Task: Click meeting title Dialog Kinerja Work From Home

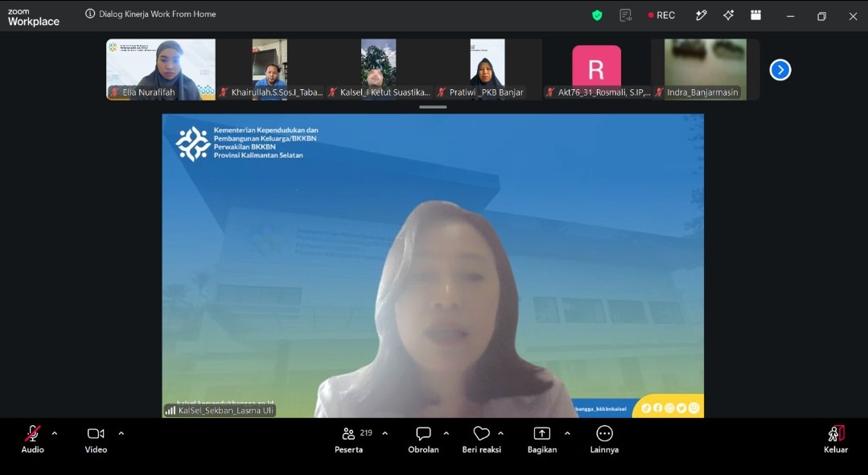Action: (157, 14)
